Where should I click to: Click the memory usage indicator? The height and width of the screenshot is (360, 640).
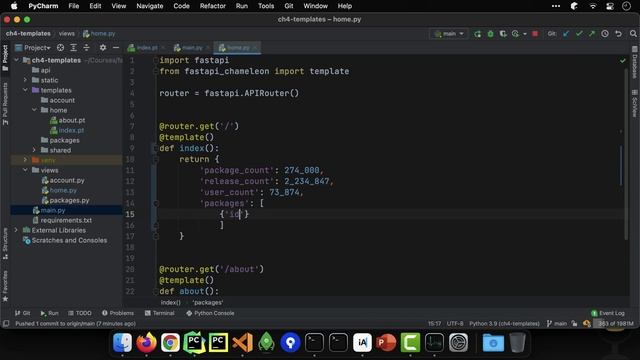pos(615,324)
